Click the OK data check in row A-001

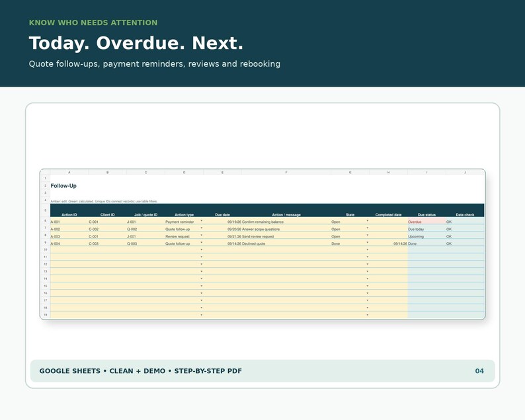pyautogui.click(x=465, y=222)
